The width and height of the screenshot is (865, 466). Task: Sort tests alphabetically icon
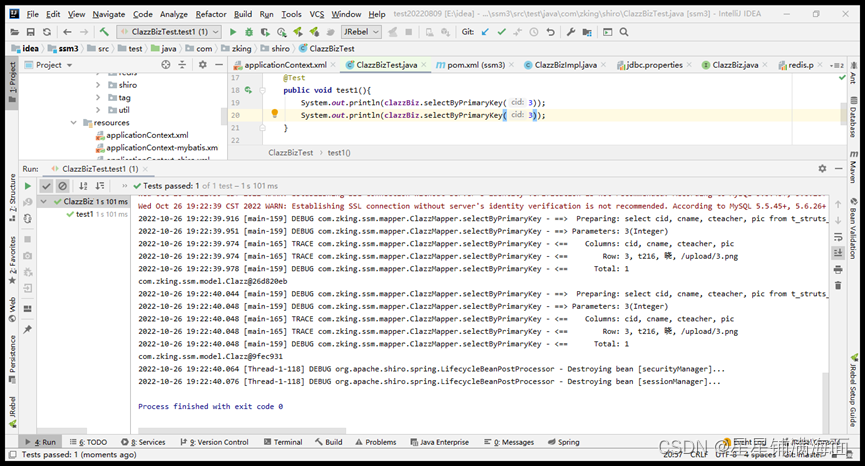tap(83, 186)
